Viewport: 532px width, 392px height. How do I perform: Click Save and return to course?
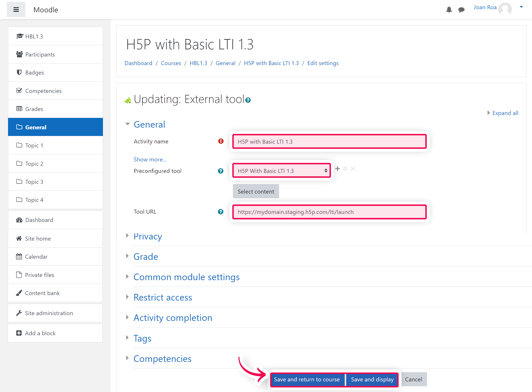click(307, 379)
